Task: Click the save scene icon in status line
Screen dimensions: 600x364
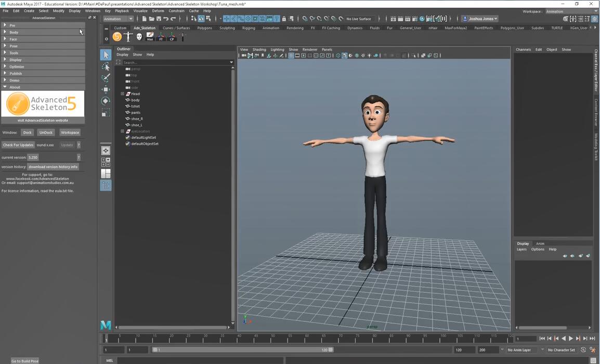Action: click(159, 19)
